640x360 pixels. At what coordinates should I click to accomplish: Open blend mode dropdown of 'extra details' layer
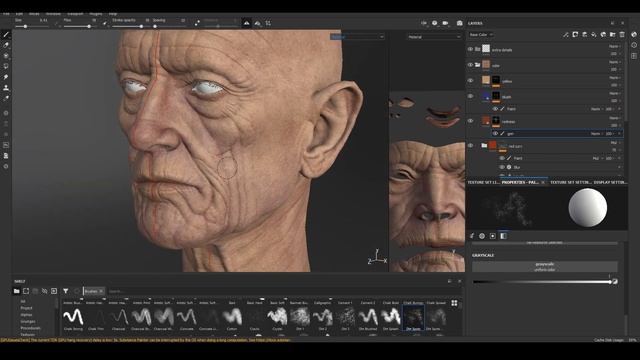[x=614, y=47]
